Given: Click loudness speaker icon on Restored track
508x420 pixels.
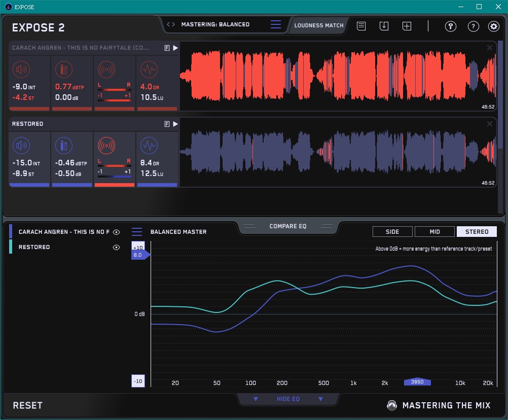Looking at the screenshot, I should point(21,146).
